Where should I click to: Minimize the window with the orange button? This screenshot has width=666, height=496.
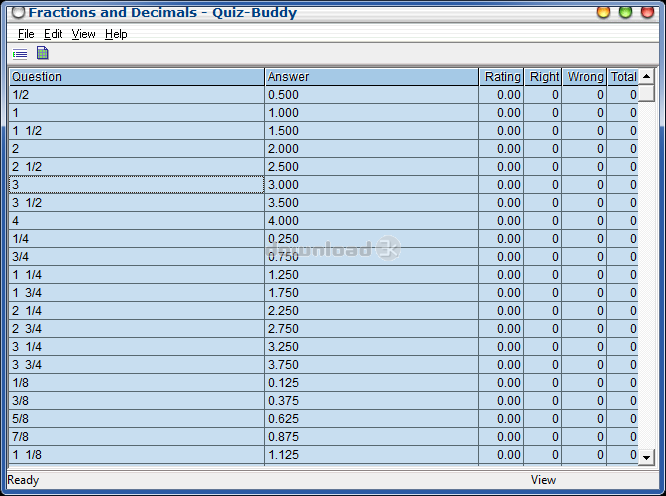point(603,12)
